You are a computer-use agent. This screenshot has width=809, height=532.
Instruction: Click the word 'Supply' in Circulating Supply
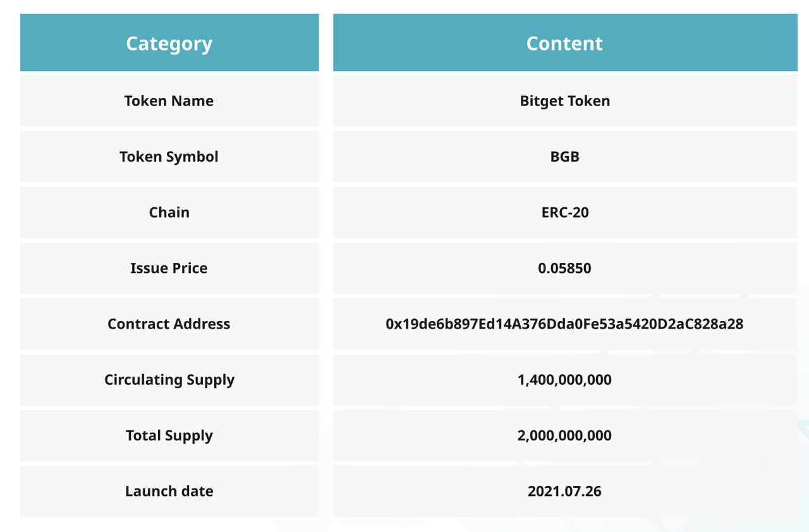(x=210, y=380)
